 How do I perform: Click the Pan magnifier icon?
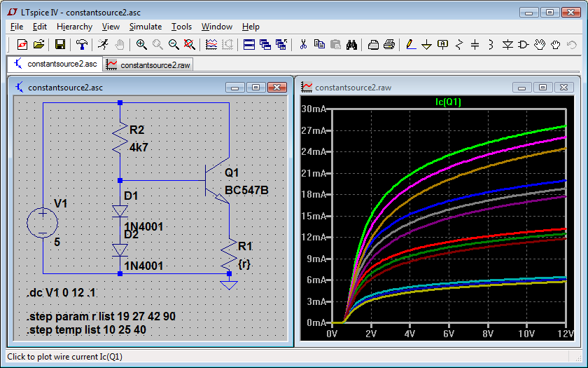tap(157, 45)
